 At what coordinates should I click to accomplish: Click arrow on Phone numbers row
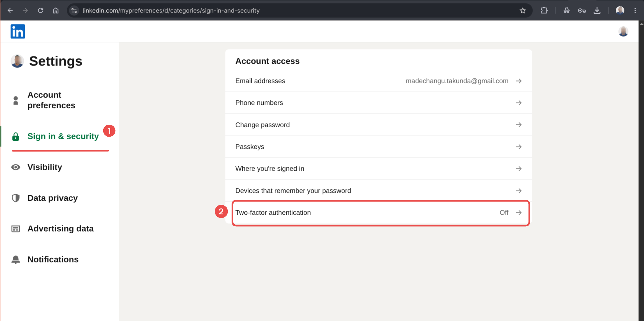[519, 103]
